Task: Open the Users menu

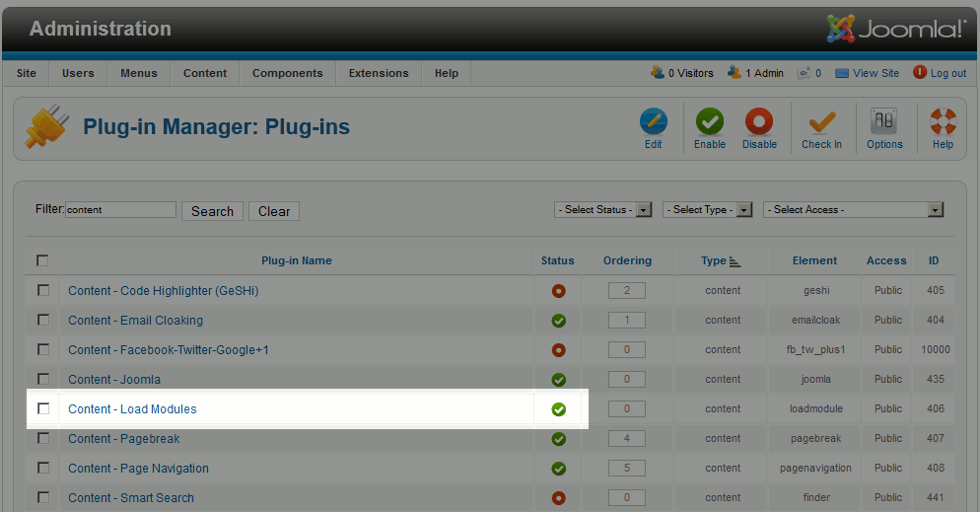Action: click(78, 73)
